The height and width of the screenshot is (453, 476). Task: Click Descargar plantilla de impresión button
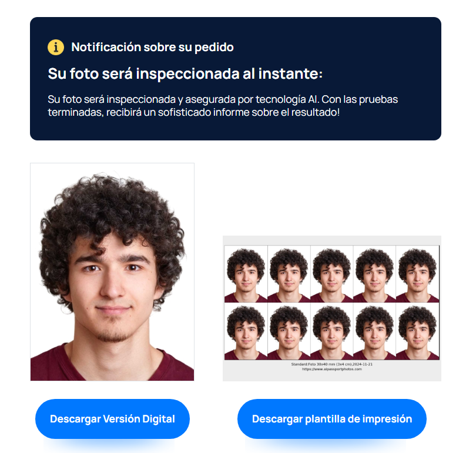[332, 419]
